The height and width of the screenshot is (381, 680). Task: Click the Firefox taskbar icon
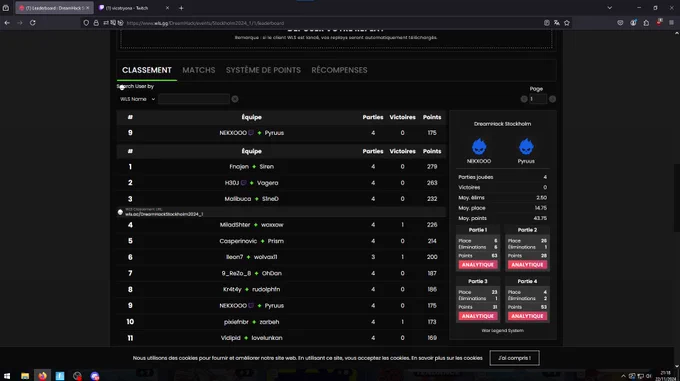[42, 376]
